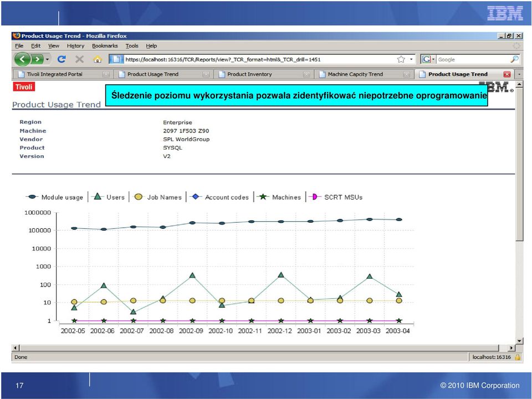Open address bar history dropdown arrow

pyautogui.click(x=411, y=59)
